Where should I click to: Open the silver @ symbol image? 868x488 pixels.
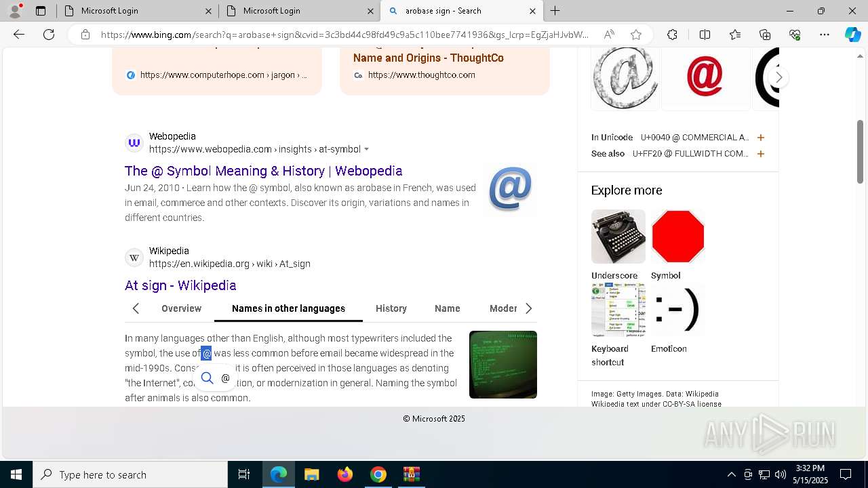click(x=625, y=77)
